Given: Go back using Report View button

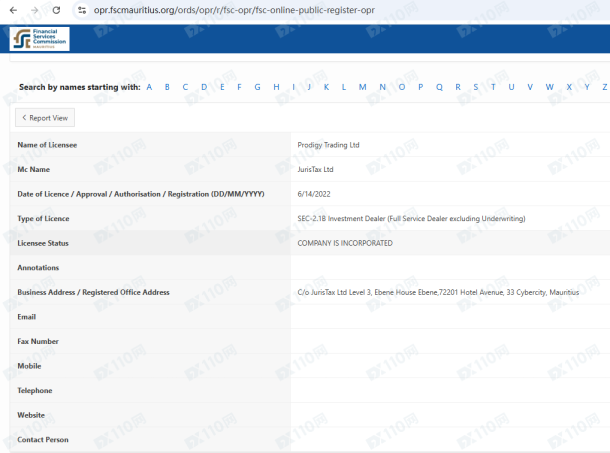Looking at the screenshot, I should click(45, 118).
